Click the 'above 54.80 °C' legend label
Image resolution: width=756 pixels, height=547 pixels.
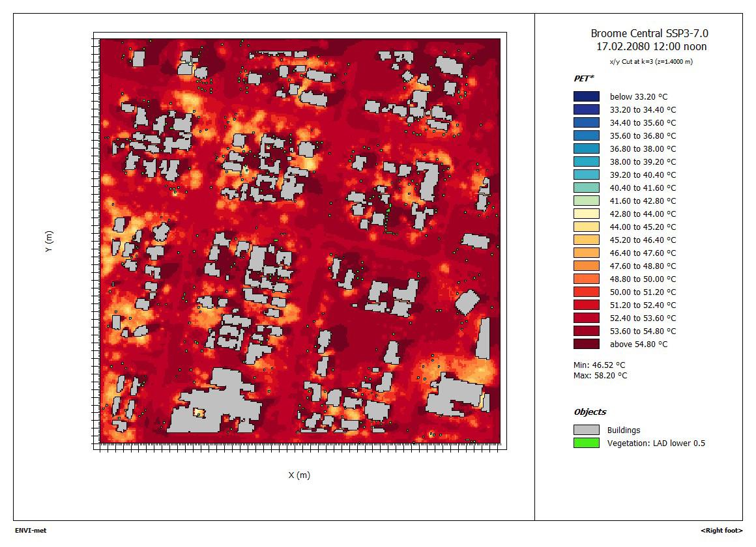click(x=638, y=344)
